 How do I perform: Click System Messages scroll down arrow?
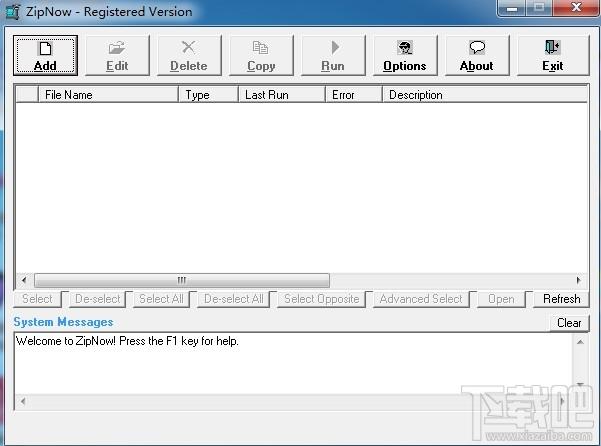point(580,385)
